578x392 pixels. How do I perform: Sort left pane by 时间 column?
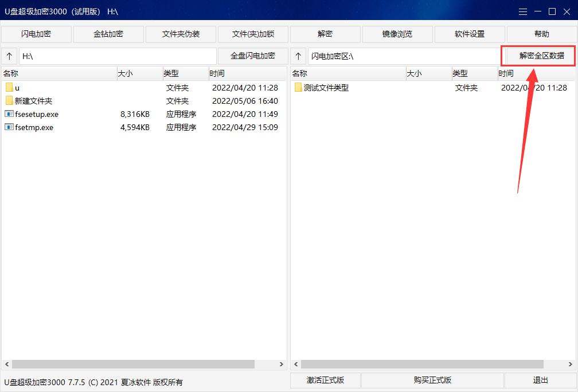247,73
